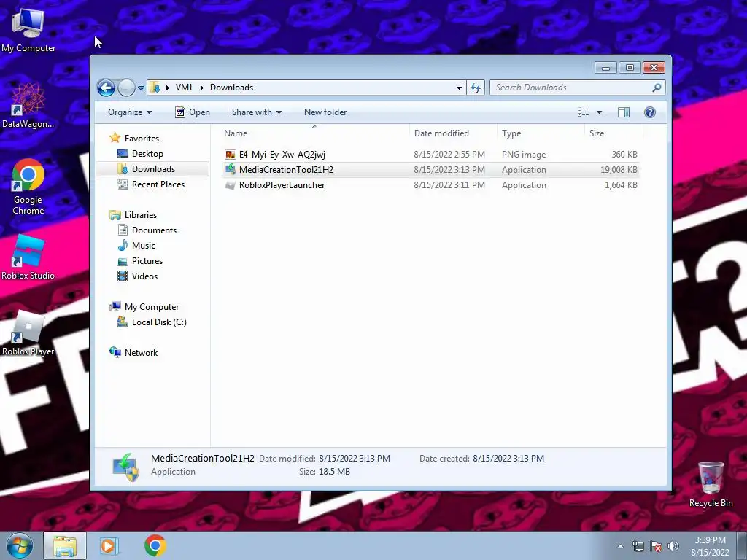Show hidden tray icons arrow
Screen dimensions: 747x560
pos(620,546)
